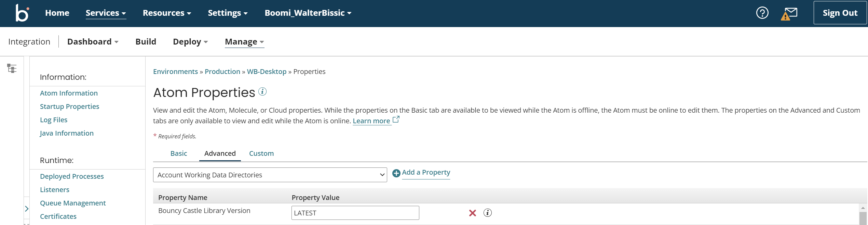Open the help icon in the top bar
The height and width of the screenshot is (225, 868).
tap(762, 13)
